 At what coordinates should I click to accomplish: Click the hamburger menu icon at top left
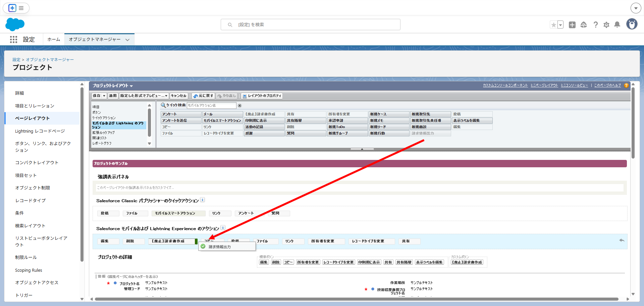tap(21, 8)
